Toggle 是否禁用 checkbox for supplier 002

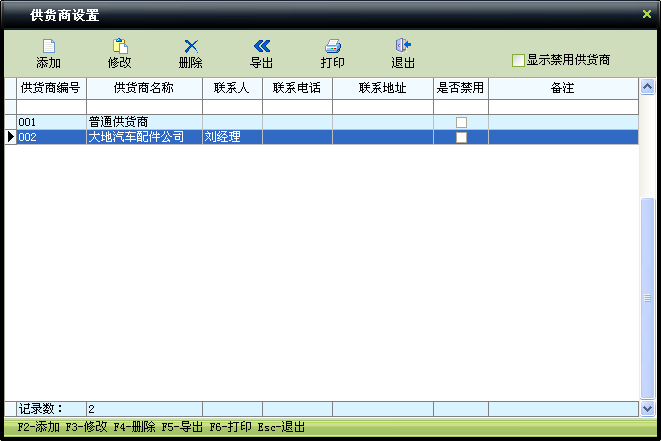[x=461, y=137]
